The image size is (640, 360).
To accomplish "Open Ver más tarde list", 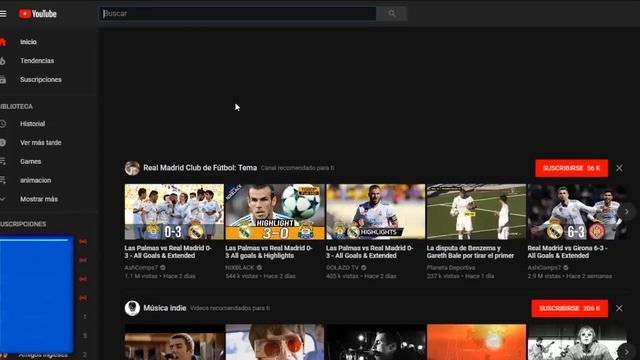I will point(40,142).
